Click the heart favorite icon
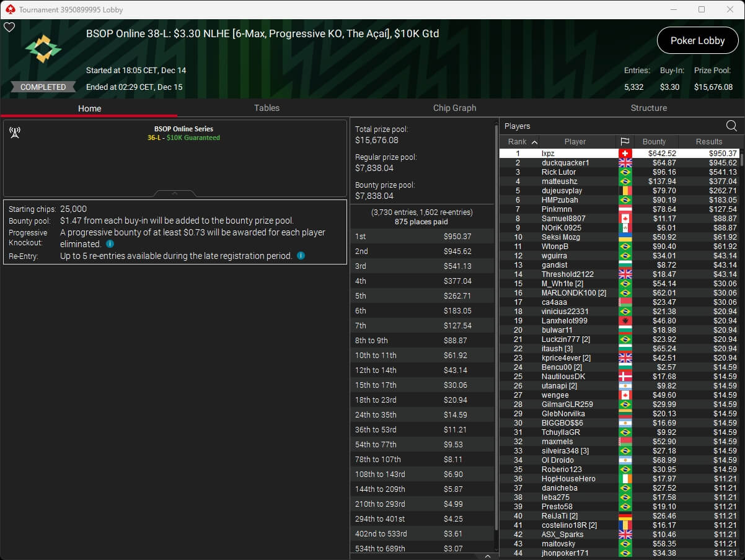 click(9, 27)
